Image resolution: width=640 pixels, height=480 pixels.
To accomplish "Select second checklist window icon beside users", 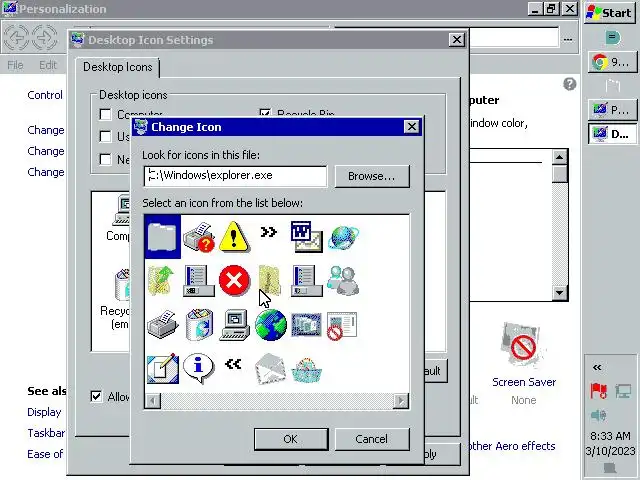I will (x=307, y=280).
